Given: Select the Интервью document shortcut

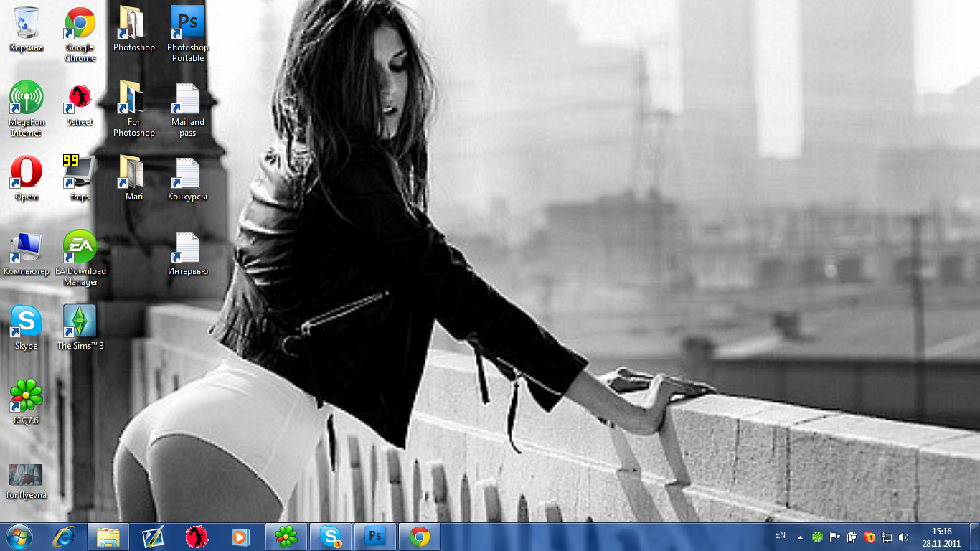Looking at the screenshot, I should (x=188, y=253).
